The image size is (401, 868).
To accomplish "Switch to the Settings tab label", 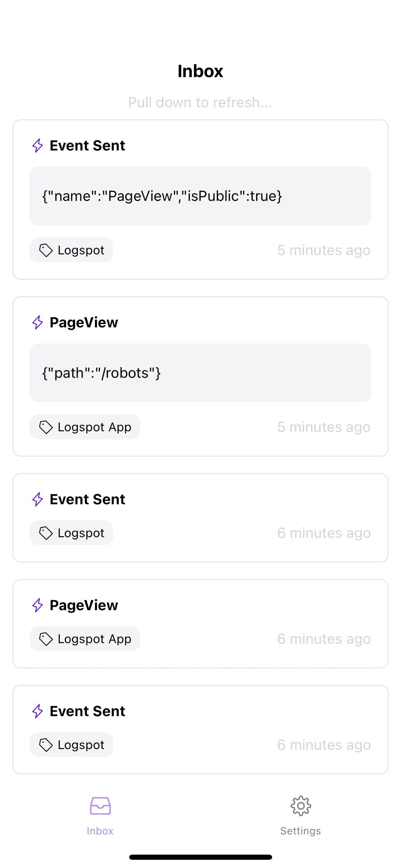I will (301, 831).
